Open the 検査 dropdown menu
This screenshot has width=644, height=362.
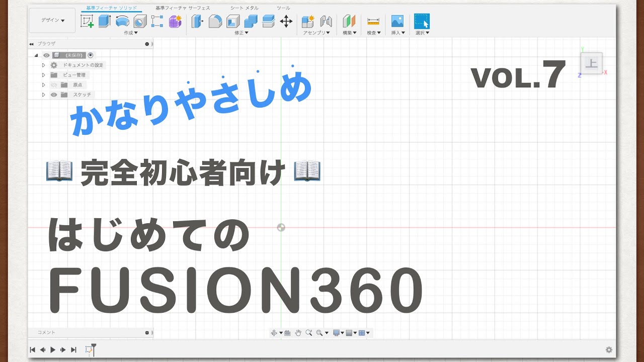[373, 33]
